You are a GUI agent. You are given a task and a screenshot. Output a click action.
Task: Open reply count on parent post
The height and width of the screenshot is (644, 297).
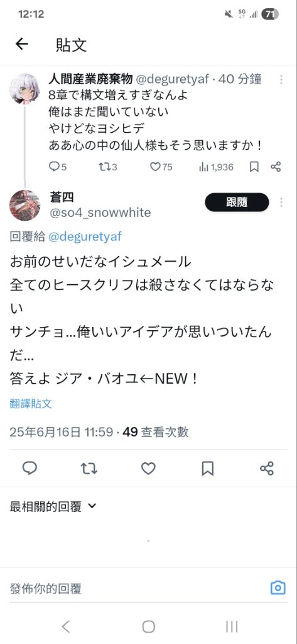point(57,167)
